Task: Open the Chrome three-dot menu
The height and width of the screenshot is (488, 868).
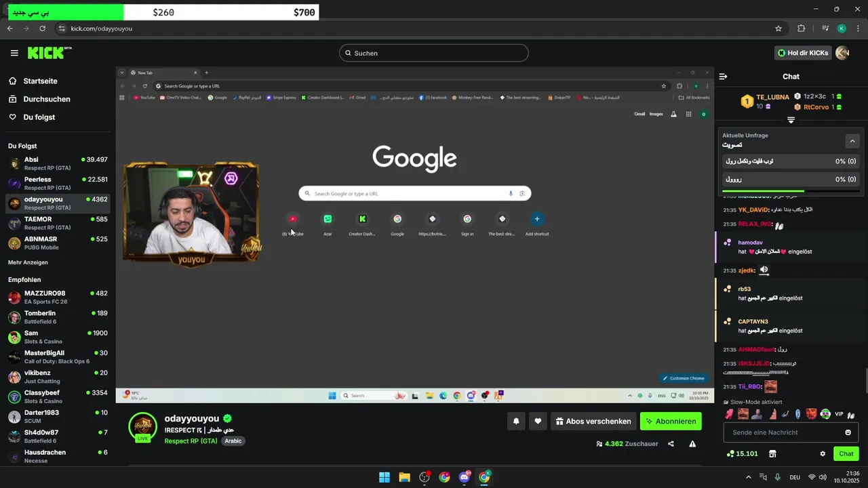Action: click(x=858, y=28)
